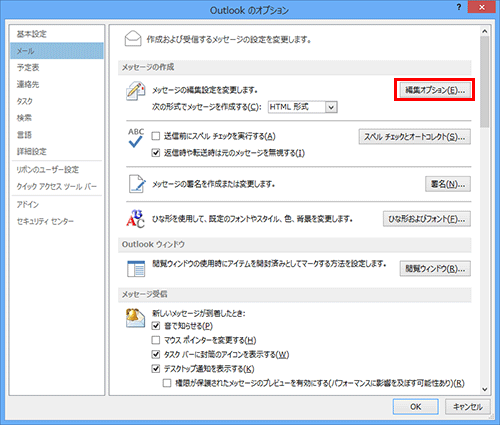Click the stationery and fonts ABC icon
Screen dimensions: 500x425
coord(135,219)
